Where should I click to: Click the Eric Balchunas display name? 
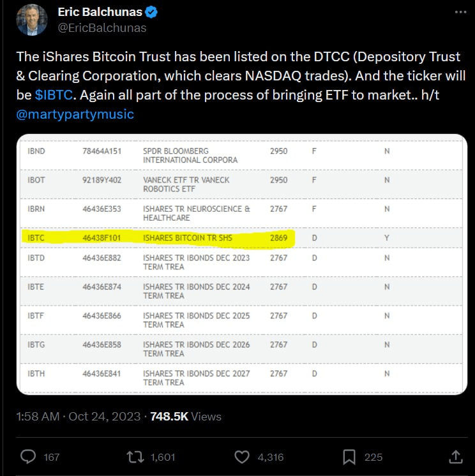coord(100,12)
